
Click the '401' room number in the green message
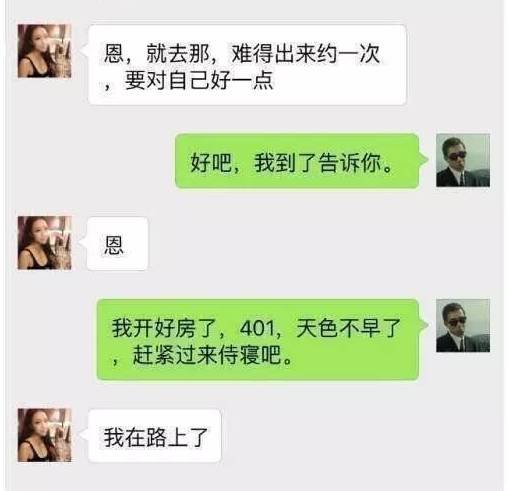point(257,328)
